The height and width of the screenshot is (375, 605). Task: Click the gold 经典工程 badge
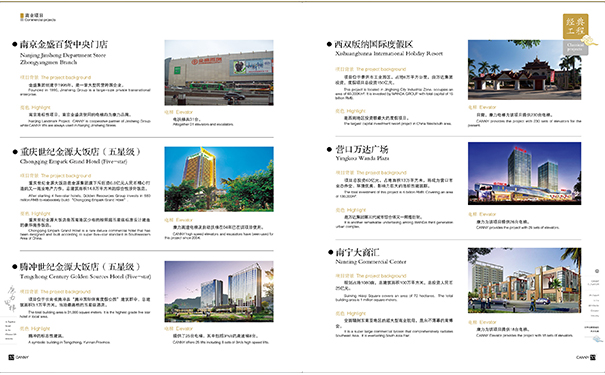coord(575,26)
